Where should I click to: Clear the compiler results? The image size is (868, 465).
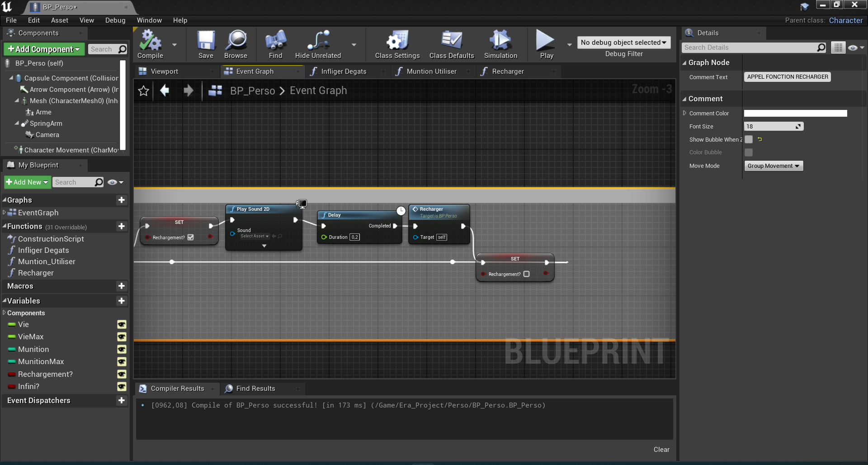(x=661, y=450)
